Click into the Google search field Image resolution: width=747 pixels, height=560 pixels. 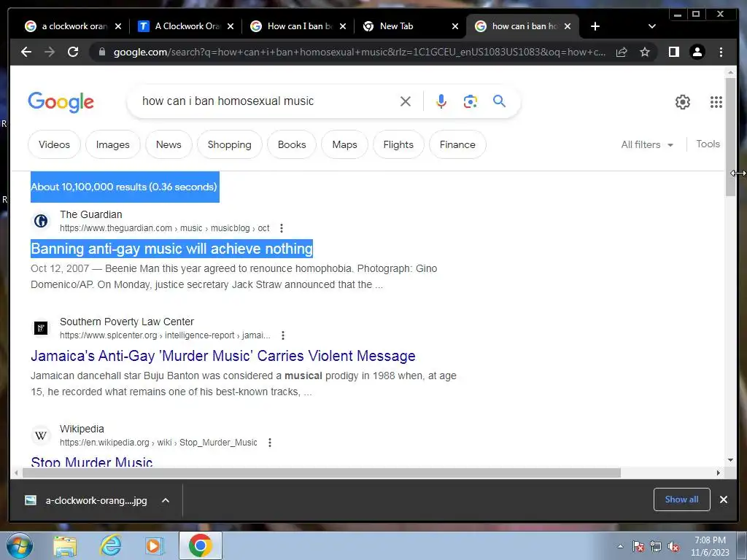(267, 101)
